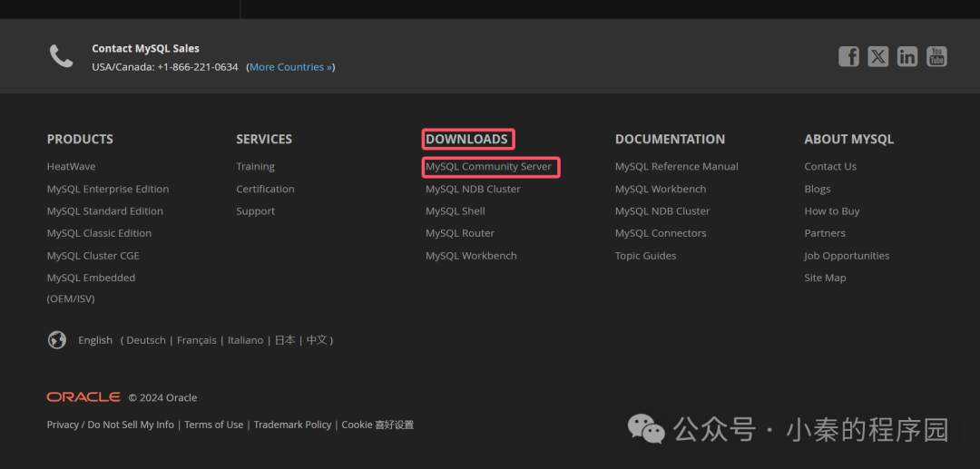980x469 pixels.
Task: Open the MySQL Facebook page icon
Action: pyautogui.click(x=848, y=56)
